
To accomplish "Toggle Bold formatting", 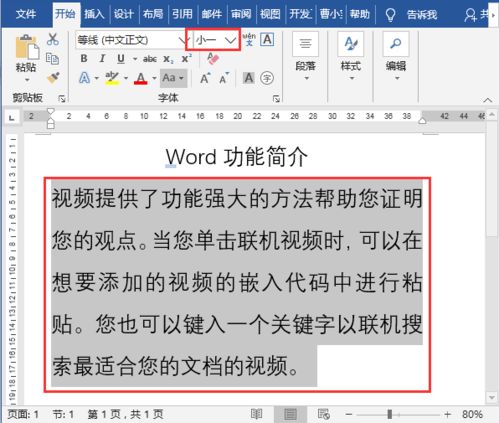I will pyautogui.click(x=84, y=59).
